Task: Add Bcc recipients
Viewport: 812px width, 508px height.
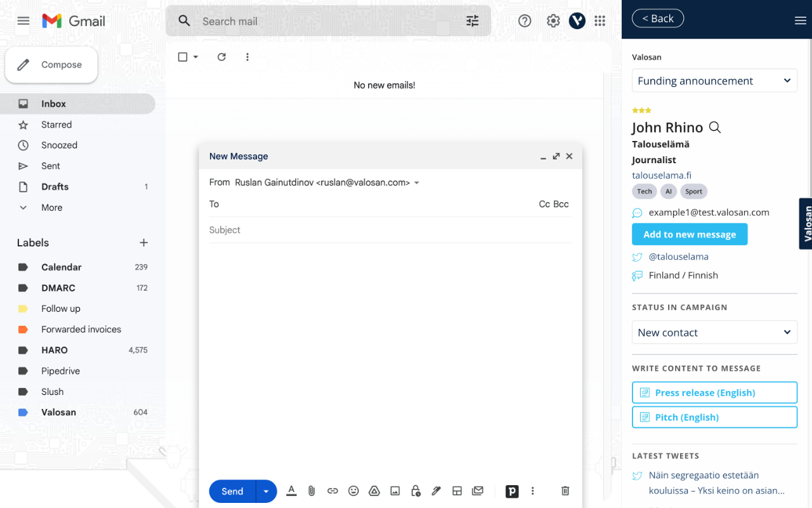Action: click(x=561, y=204)
